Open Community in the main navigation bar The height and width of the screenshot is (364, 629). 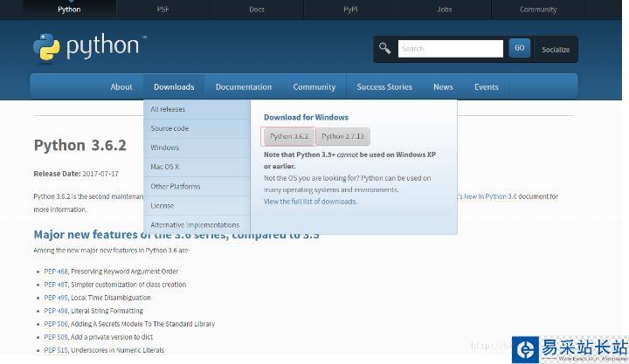pyautogui.click(x=314, y=87)
